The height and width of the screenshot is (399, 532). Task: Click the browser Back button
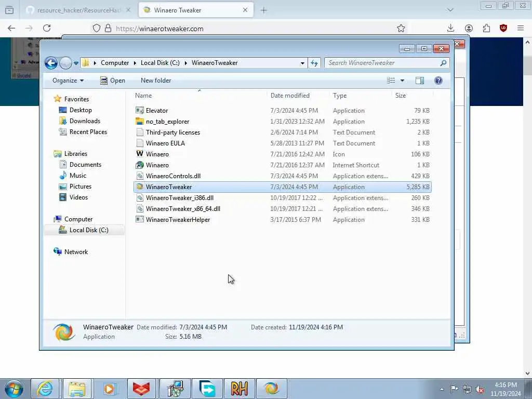(11, 29)
